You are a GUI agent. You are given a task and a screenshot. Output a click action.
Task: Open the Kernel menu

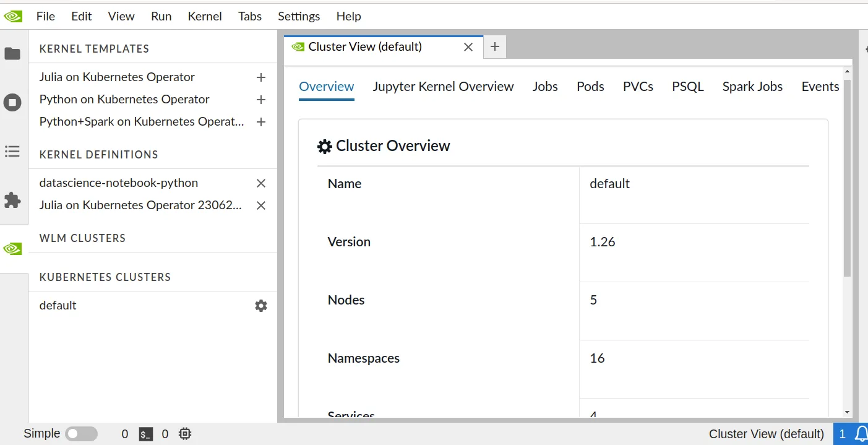(x=205, y=16)
